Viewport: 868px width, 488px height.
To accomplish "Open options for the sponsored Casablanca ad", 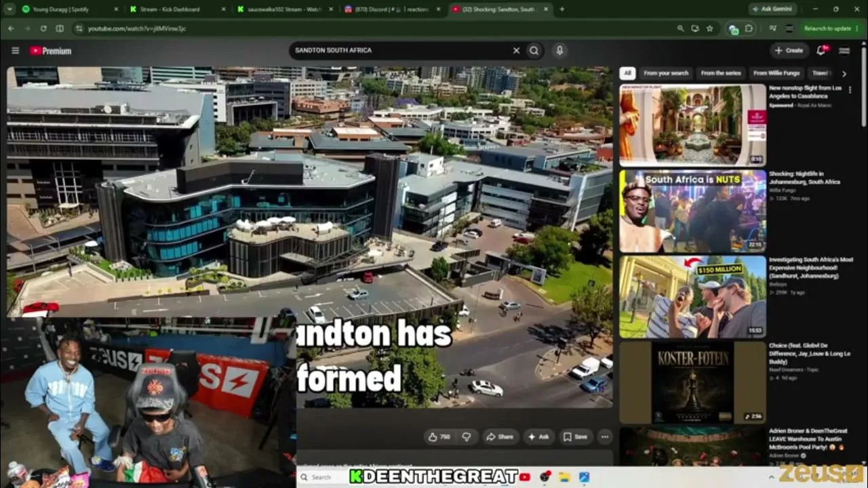I will 850,89.
